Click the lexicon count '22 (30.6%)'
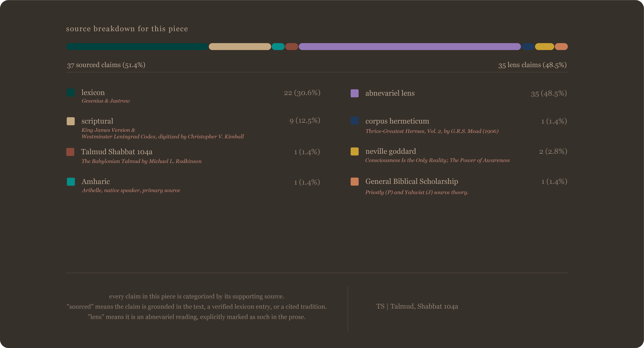This screenshot has height=348, width=644. (302, 93)
